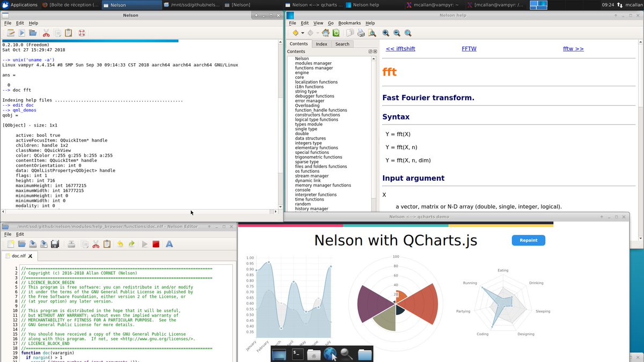The image size is (644, 362).
Task: Open the text editor icon in Nelson toolbar
Action: (11, 33)
